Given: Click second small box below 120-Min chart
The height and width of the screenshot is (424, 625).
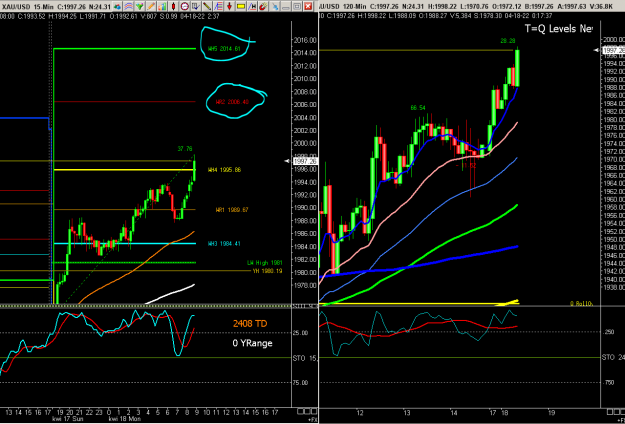Looking at the screenshot, I should pos(617,411).
